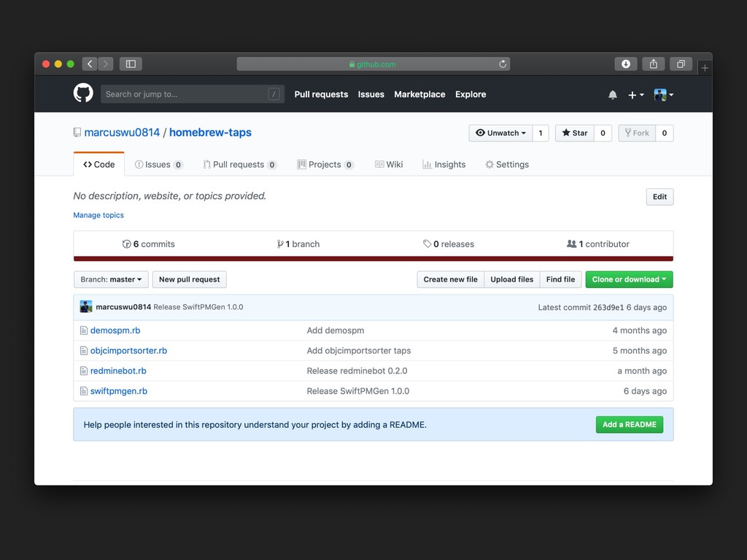Open Pull requests in the top navigation

point(321,94)
